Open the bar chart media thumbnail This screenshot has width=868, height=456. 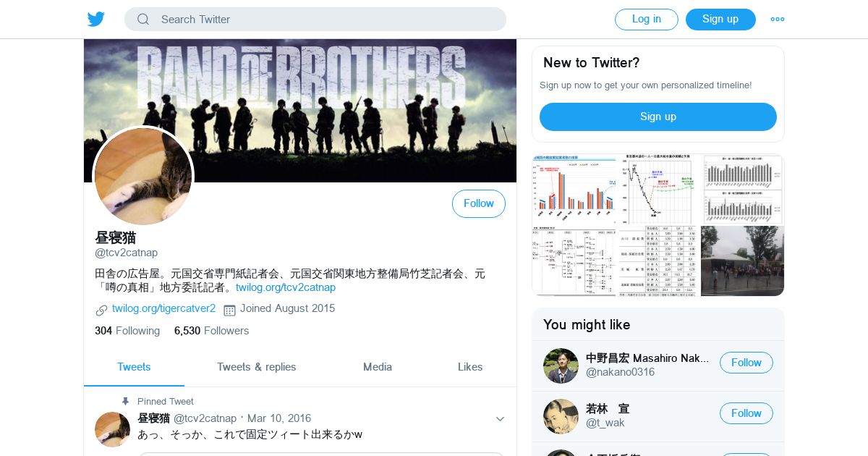(574, 190)
